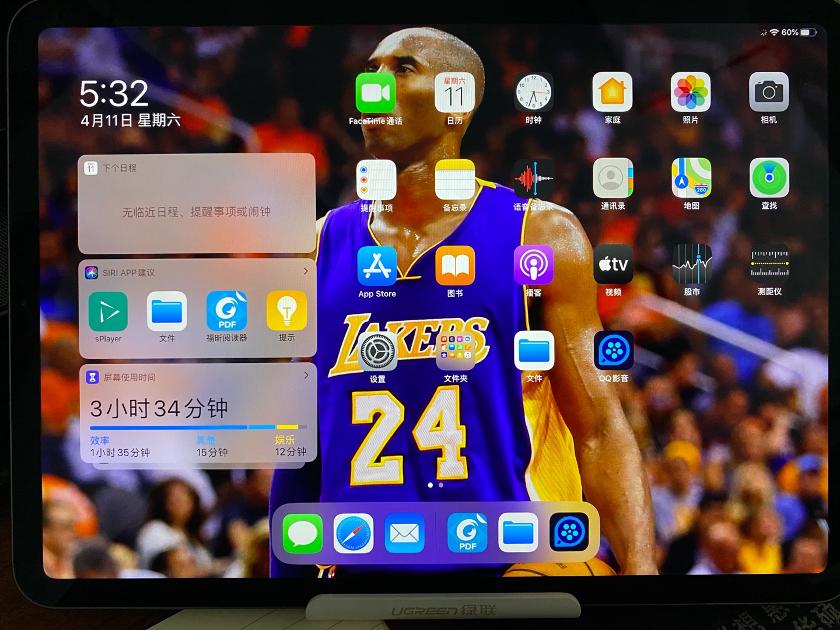The image size is (840, 630).
Task: Open Foxit PDF in the dock
Action: coord(467,533)
